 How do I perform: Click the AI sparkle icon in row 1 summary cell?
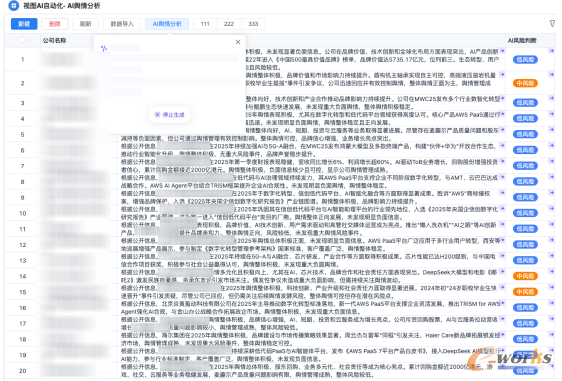click(x=502, y=51)
